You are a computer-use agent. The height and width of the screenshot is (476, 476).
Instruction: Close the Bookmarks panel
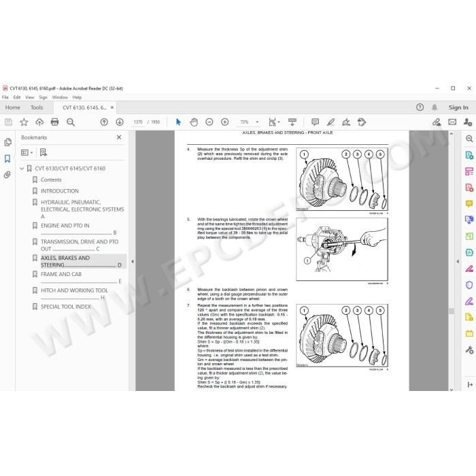119,137
